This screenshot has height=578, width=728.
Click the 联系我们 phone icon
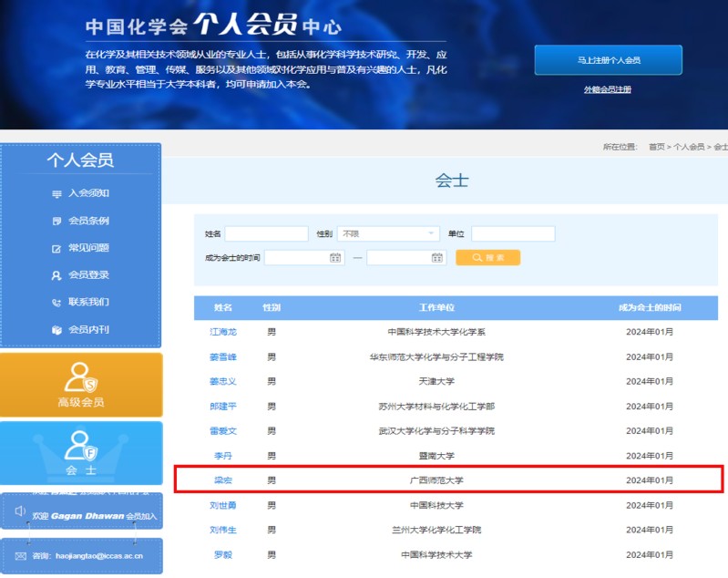point(56,303)
